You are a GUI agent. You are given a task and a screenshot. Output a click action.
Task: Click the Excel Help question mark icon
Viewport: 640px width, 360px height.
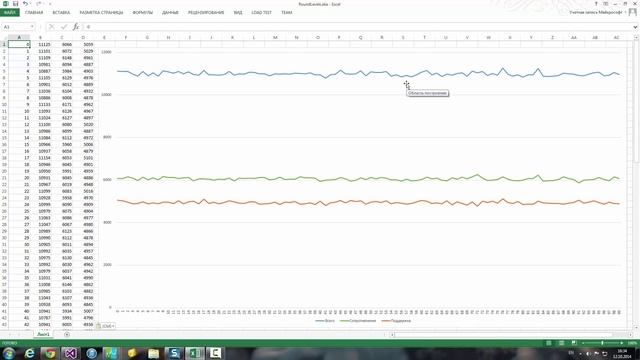click(596, 4)
